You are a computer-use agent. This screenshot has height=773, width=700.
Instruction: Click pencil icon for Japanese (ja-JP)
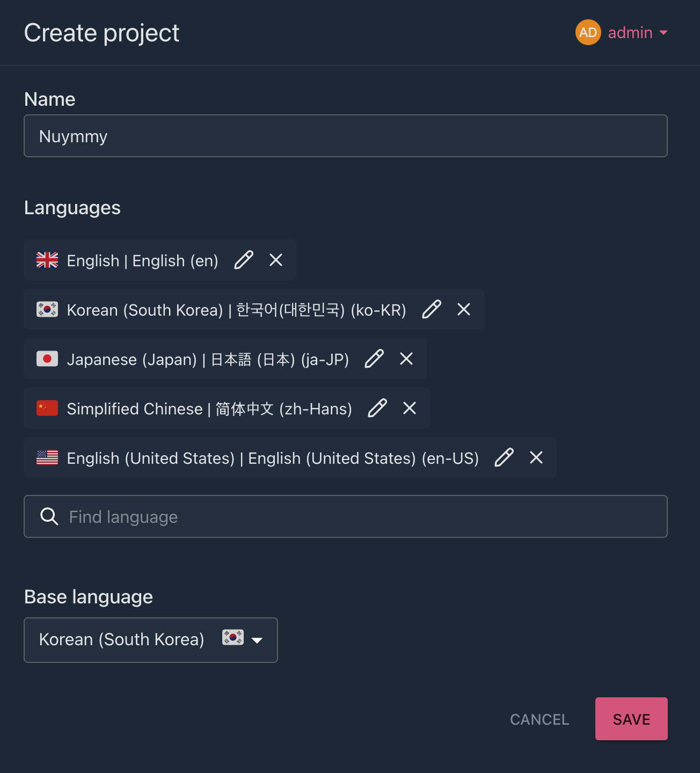click(x=374, y=359)
